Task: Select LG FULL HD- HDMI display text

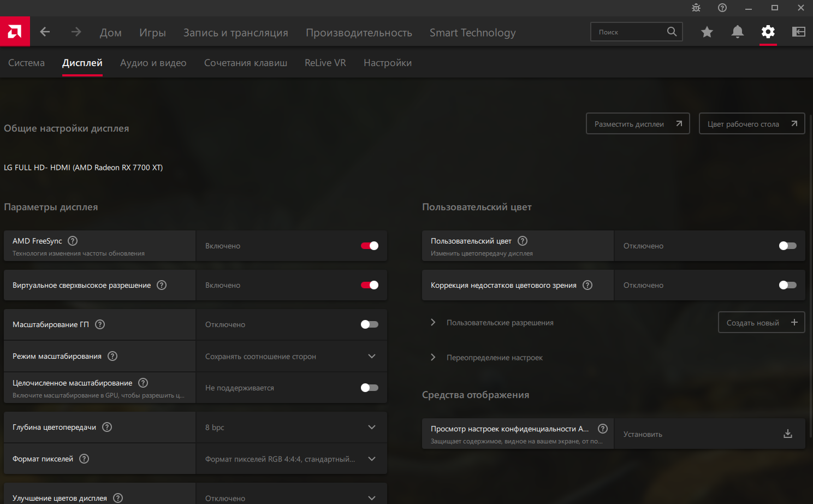Action: [84, 168]
